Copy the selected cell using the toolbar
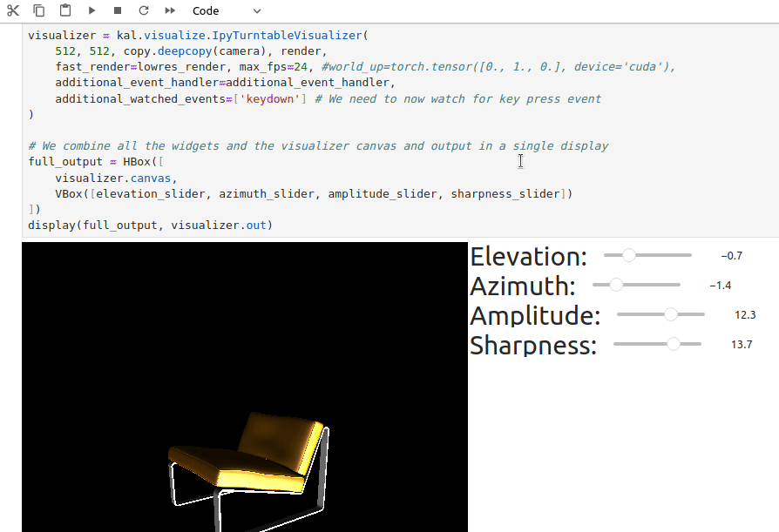 point(38,10)
